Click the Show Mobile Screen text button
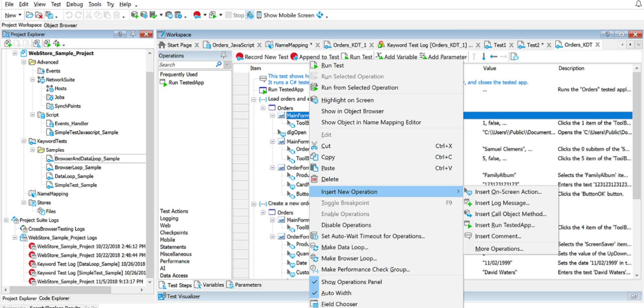 [x=289, y=15]
